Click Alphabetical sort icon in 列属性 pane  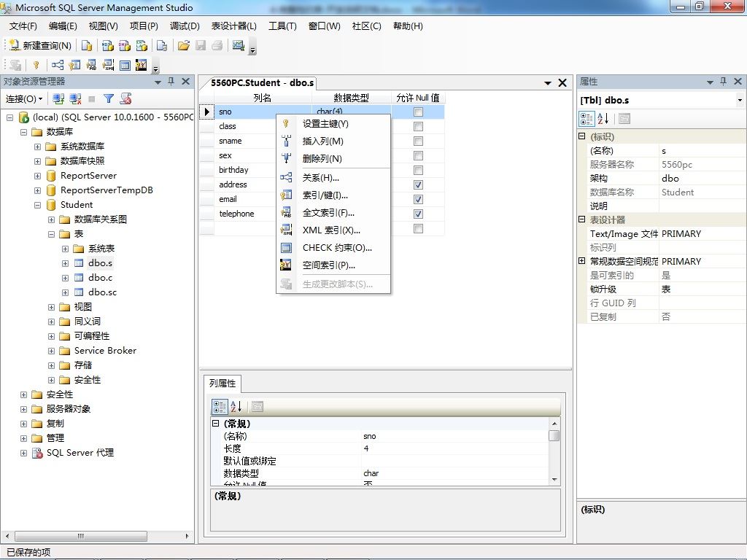[x=236, y=407]
